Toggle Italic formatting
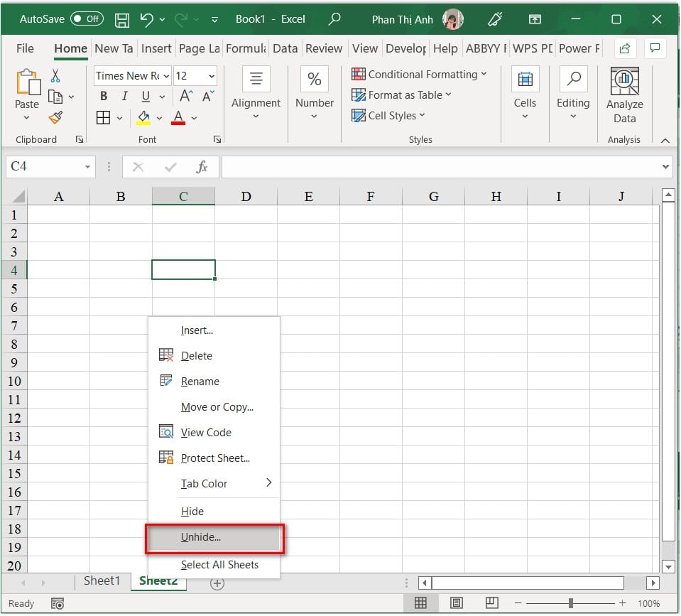Image resolution: width=681 pixels, height=616 pixels. pyautogui.click(x=125, y=96)
